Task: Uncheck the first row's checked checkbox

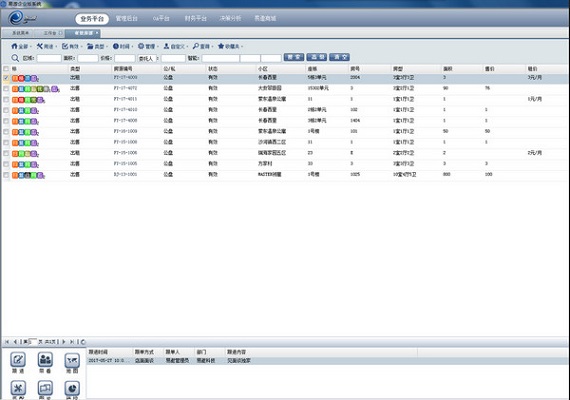Action: [x=6, y=78]
